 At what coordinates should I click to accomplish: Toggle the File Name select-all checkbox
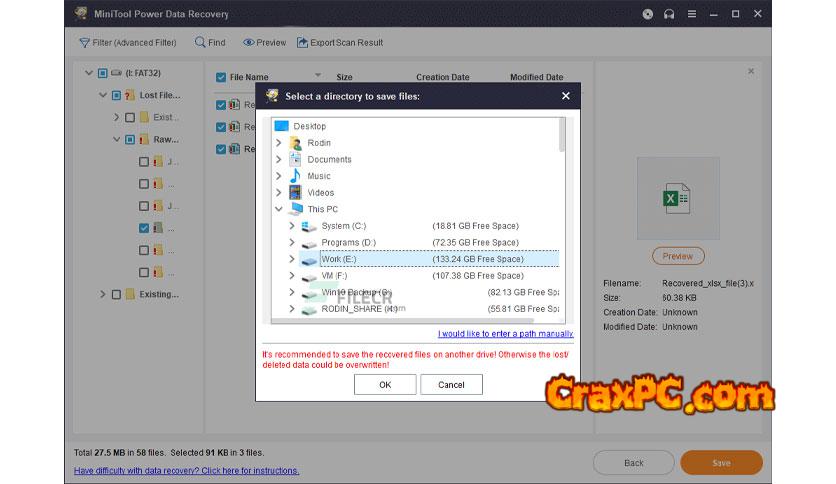[x=221, y=77]
